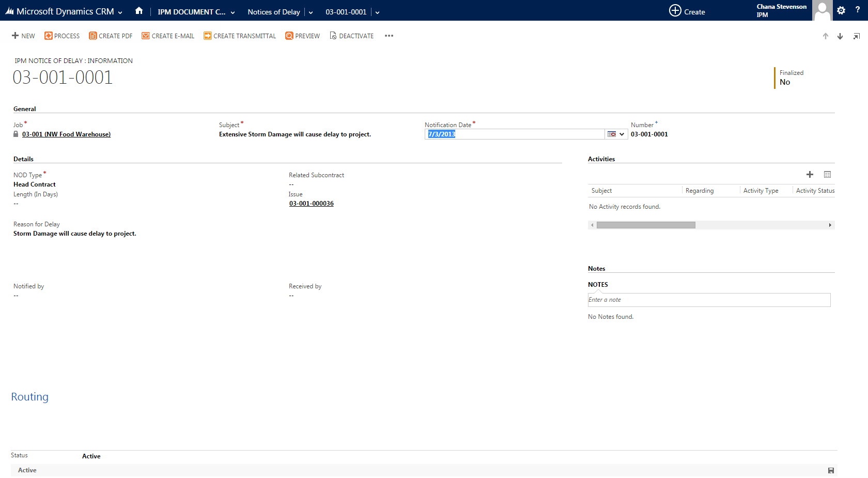Follow the Issue link 03-001-000036
868x478 pixels.
pyautogui.click(x=311, y=203)
